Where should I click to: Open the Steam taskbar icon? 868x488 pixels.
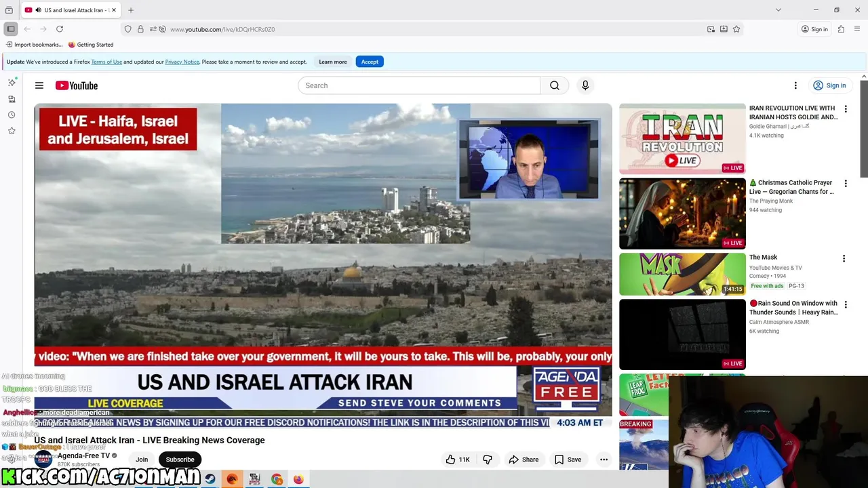210,479
